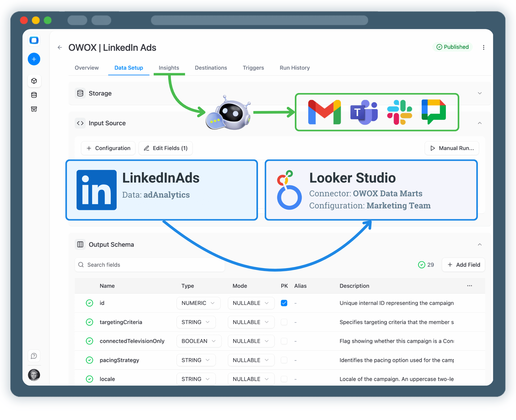
Task: Expand the Storage section chevron
Action: 480,93
